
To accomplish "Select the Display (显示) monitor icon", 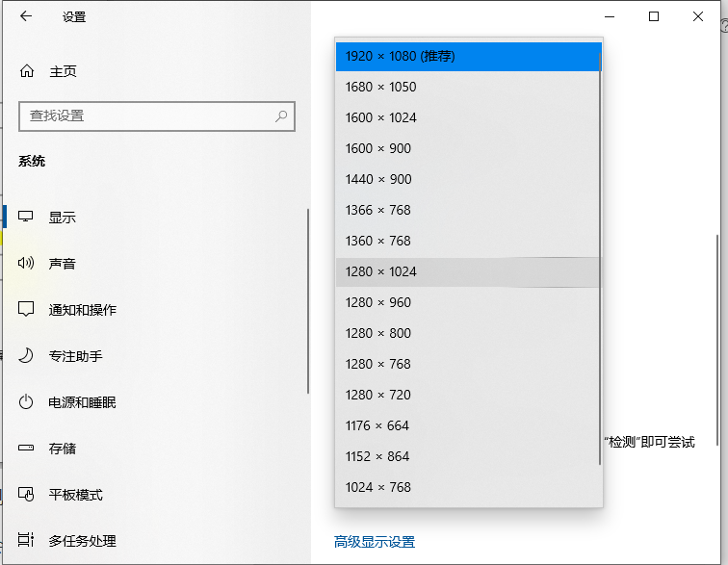I will coord(27,218).
